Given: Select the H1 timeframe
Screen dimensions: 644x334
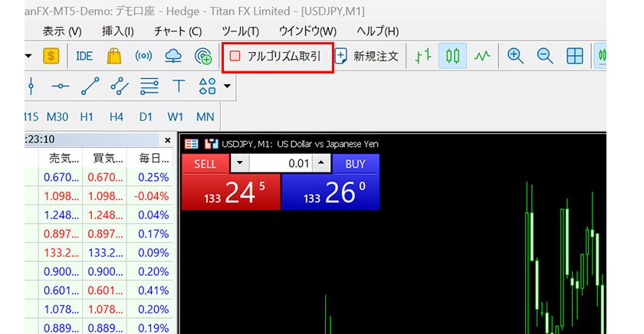Looking at the screenshot, I should (87, 117).
